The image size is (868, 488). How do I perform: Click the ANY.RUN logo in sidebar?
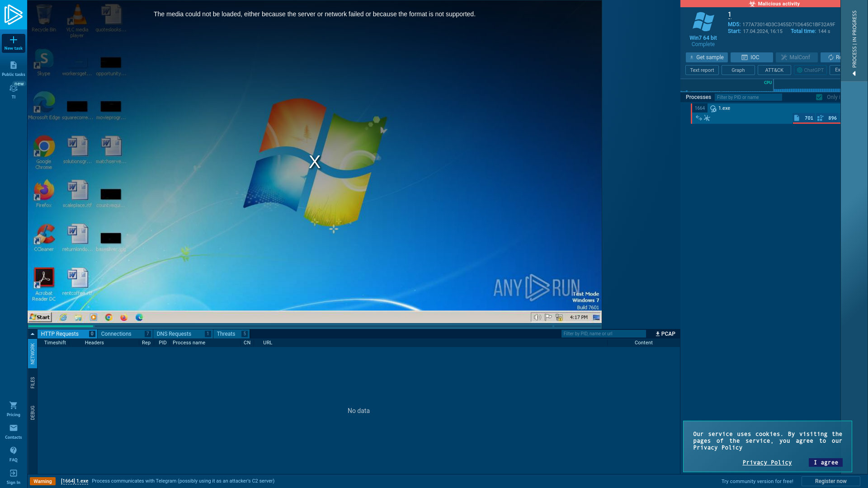(13, 14)
